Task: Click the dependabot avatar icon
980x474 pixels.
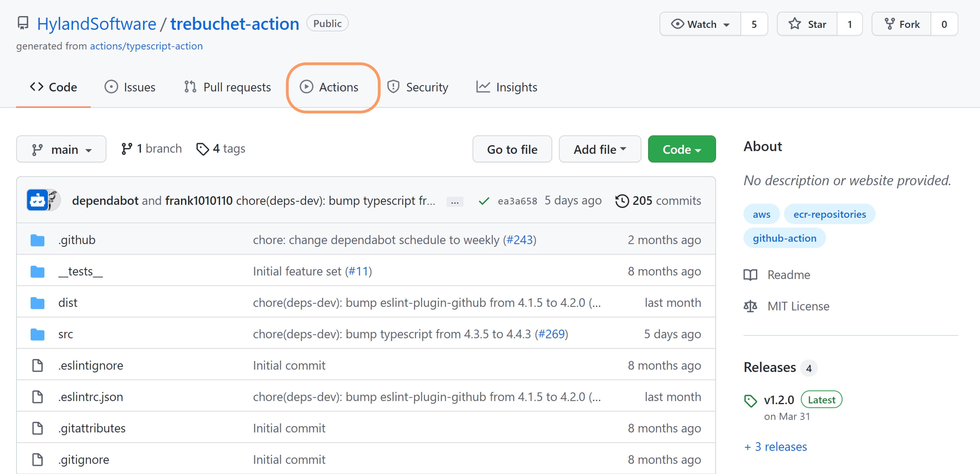Action: (37, 200)
